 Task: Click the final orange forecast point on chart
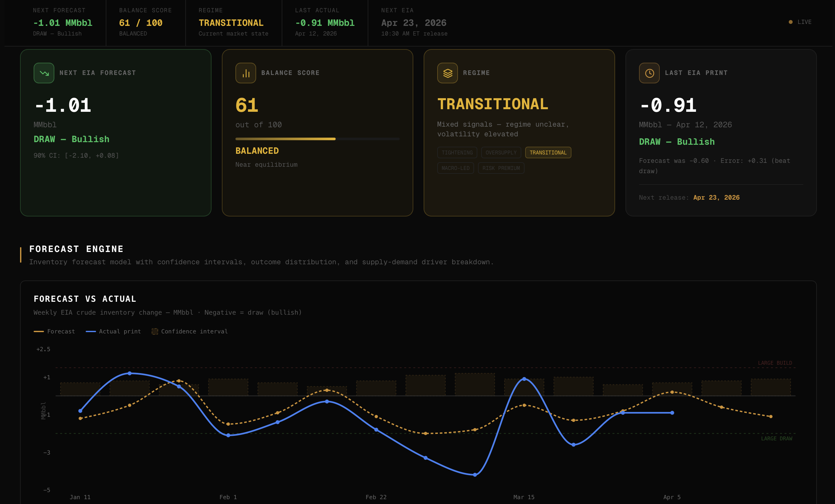click(771, 417)
